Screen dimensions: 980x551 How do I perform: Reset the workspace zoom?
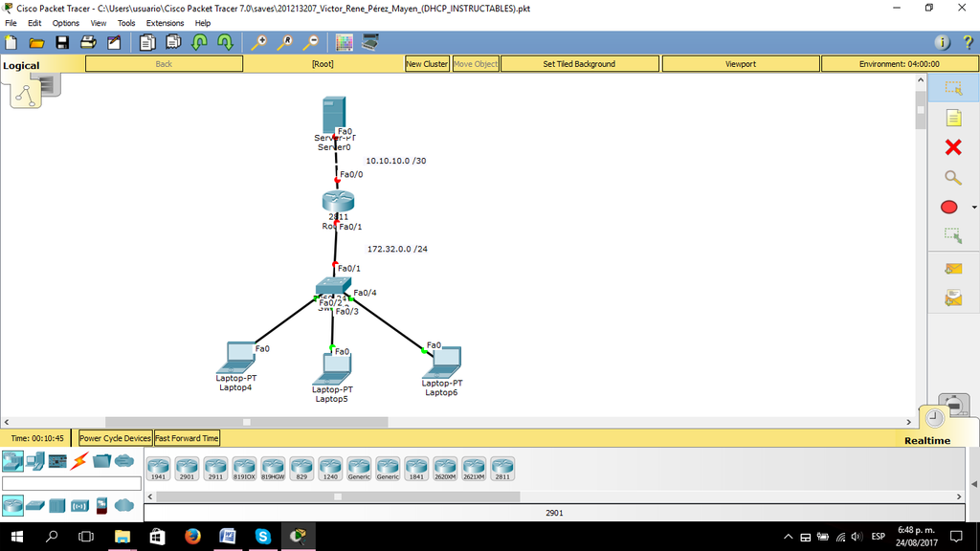tap(285, 42)
